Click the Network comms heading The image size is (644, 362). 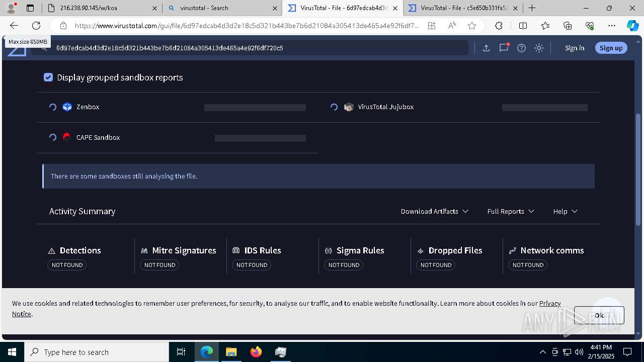coord(552,250)
